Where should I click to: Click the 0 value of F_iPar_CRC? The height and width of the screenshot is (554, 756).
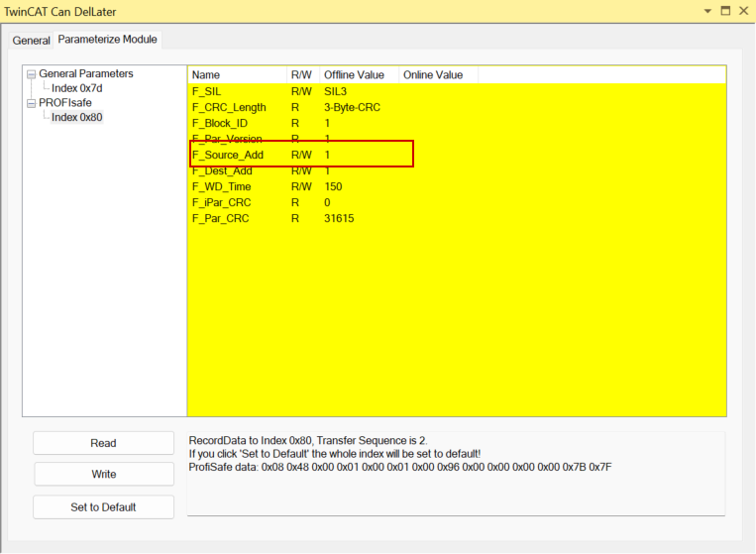click(327, 202)
